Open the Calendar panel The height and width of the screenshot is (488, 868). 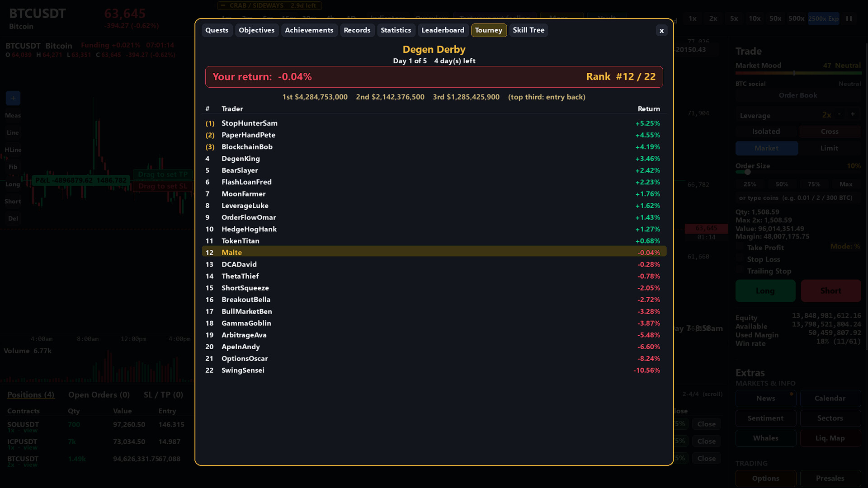(x=830, y=399)
